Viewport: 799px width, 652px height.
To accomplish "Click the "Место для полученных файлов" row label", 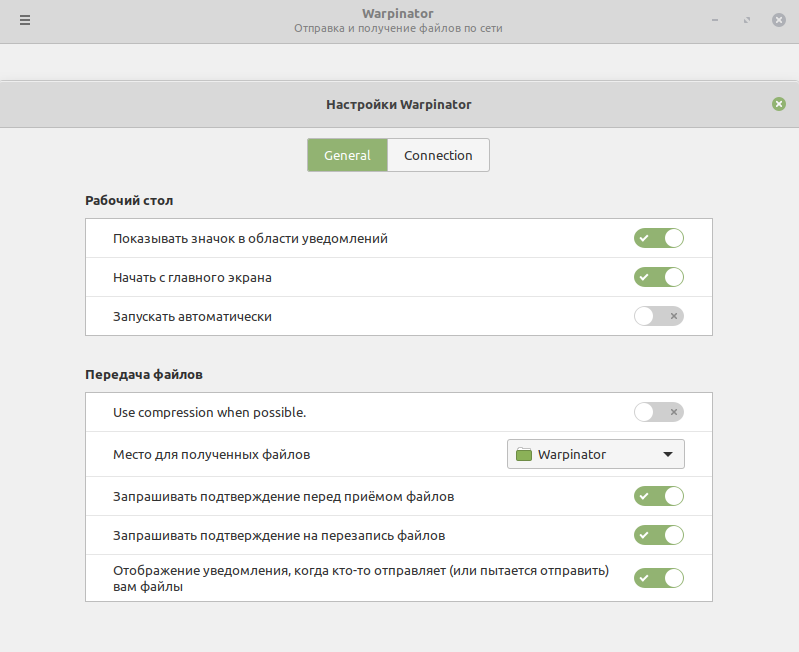I will 211,454.
